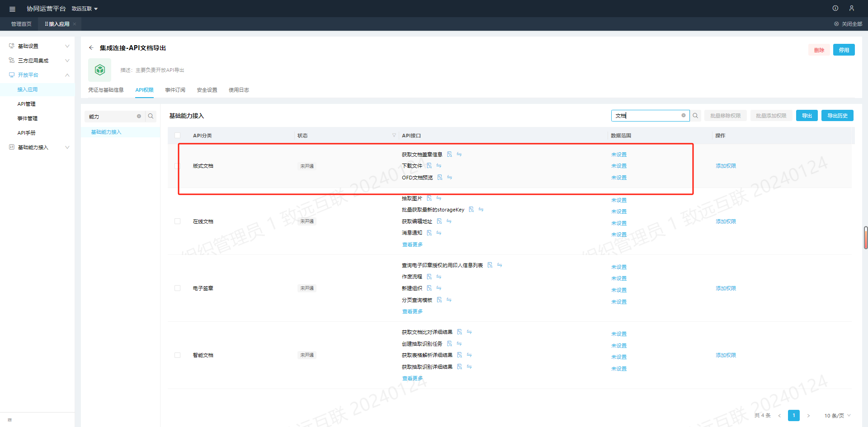Screen dimensions: 868x427
Task: Click arrows icon next to 获取抽取识别详细结果
Action: tap(469, 367)
